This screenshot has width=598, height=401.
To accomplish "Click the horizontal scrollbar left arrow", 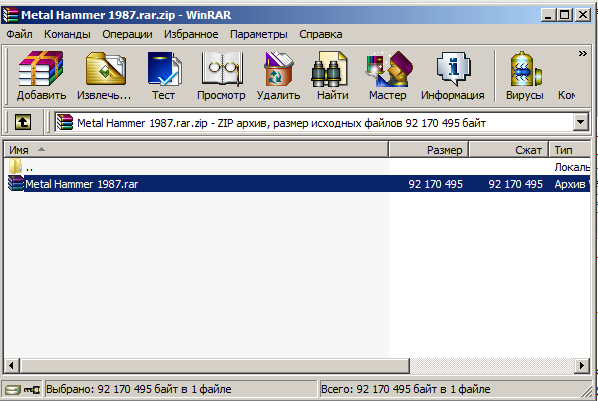I will tap(11, 366).
